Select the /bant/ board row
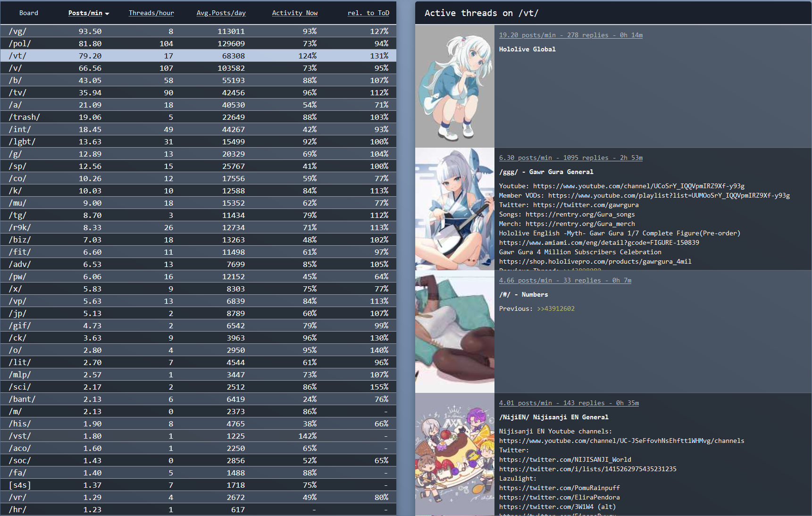The height and width of the screenshot is (516, 812). 198,399
